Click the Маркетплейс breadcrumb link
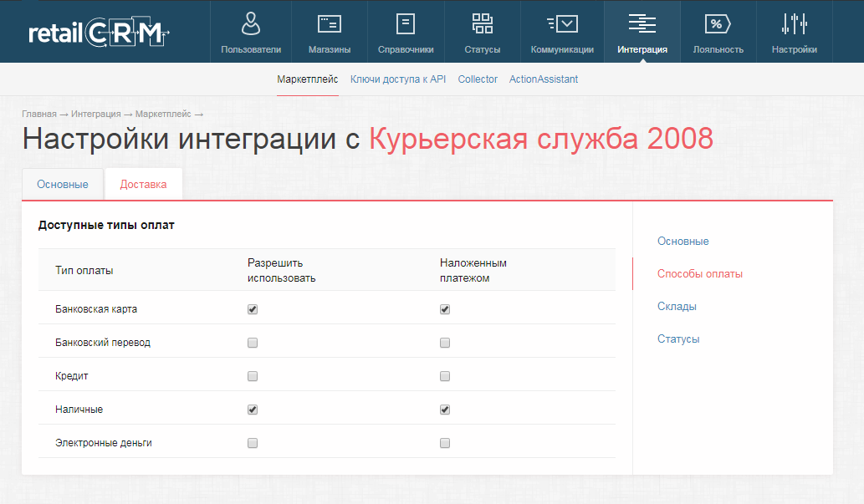864x504 pixels. click(x=163, y=114)
